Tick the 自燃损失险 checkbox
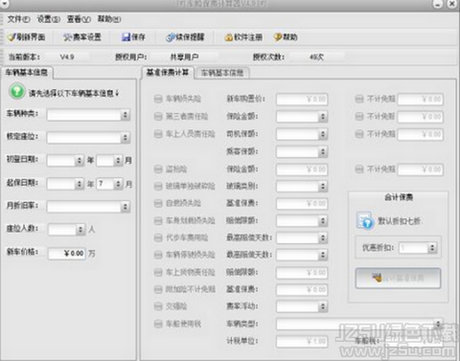460x361 pixels. pyautogui.click(x=158, y=203)
